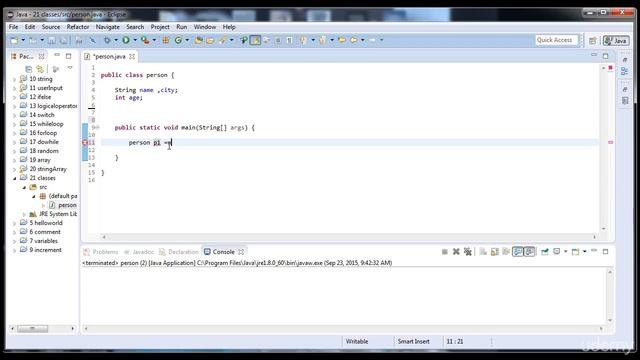
Task: Open the Open Console dropdown arrow
Action: 584,252
